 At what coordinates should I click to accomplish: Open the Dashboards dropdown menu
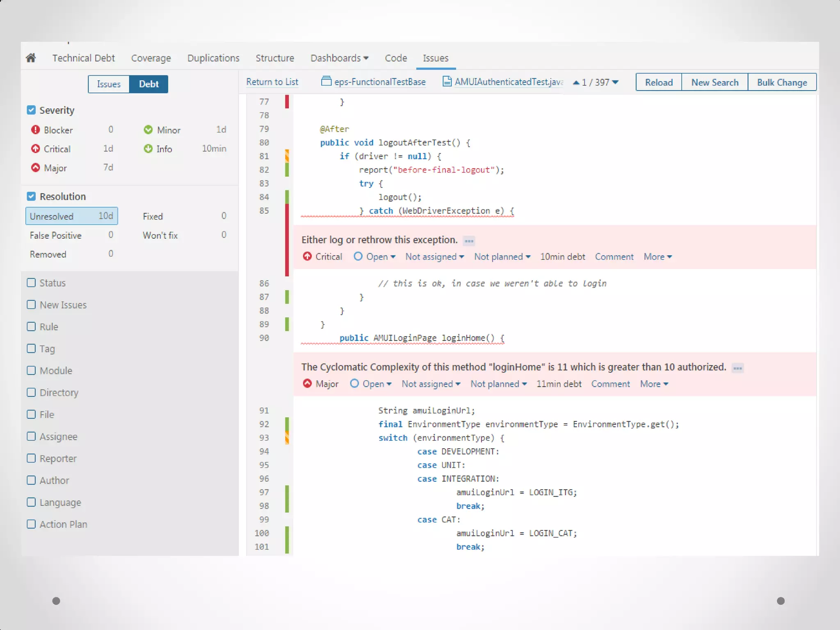point(339,58)
